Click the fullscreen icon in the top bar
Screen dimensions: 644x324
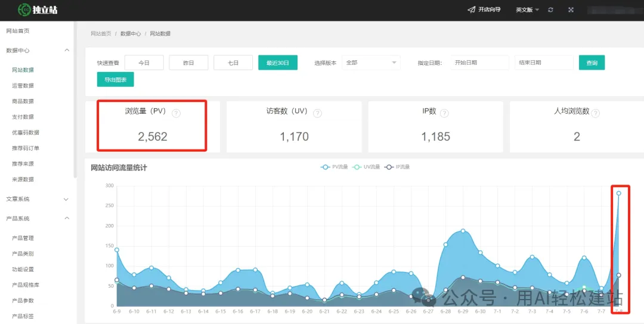[571, 10]
